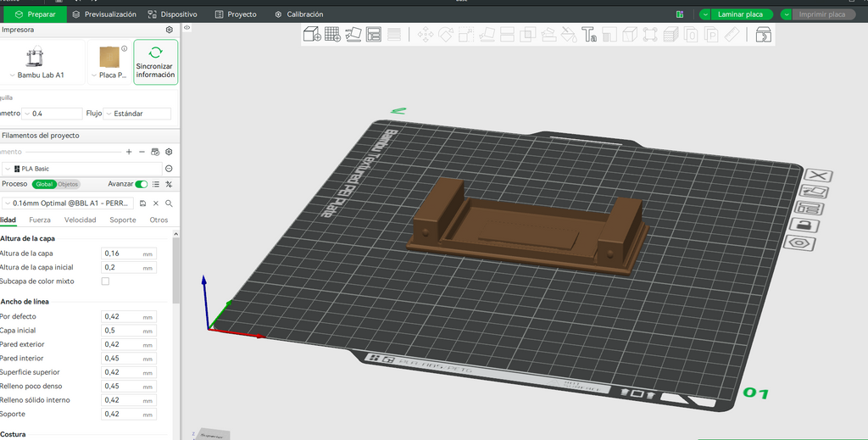868x440 pixels.
Task: Switch to the Previsualización tab
Action: click(x=104, y=14)
